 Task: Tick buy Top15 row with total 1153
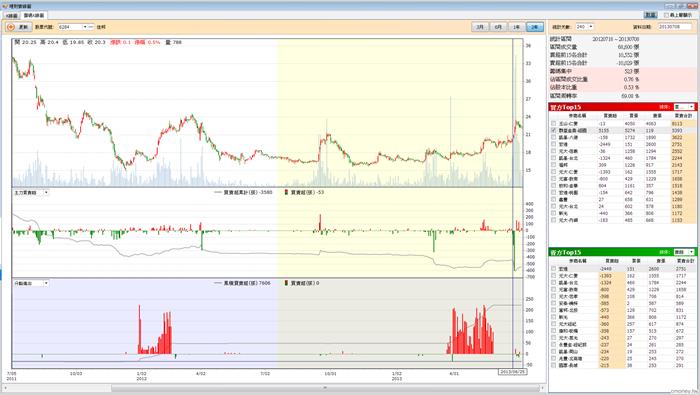pyautogui.click(x=554, y=220)
